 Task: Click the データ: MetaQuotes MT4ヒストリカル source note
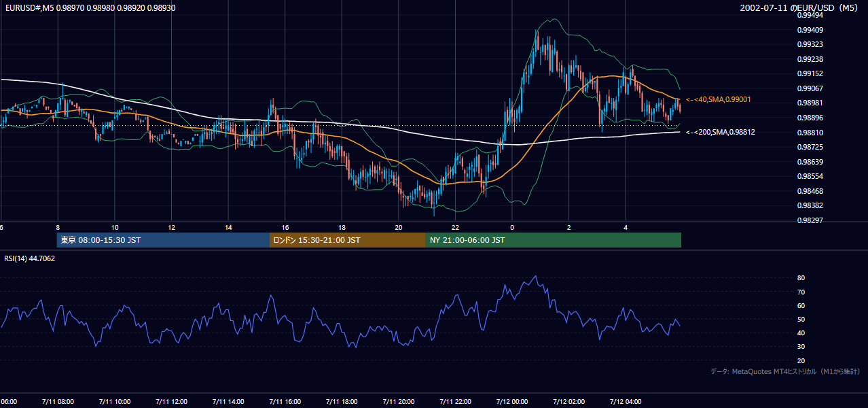tap(785, 371)
